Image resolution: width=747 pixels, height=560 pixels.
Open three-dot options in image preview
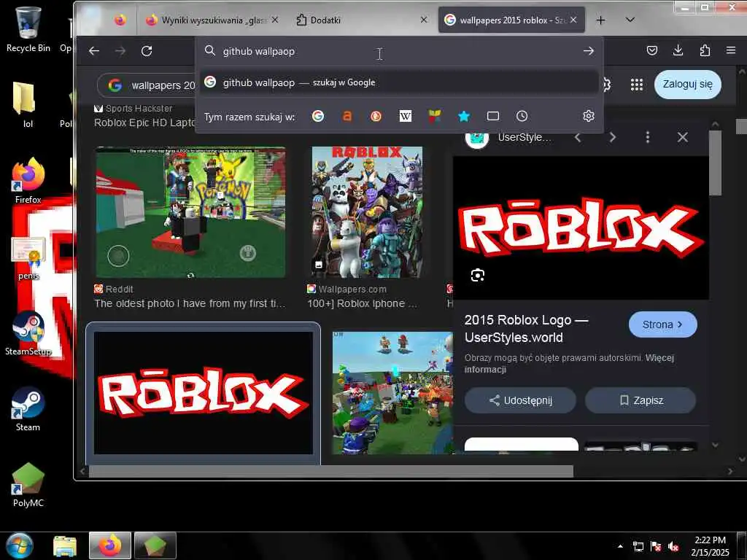(x=648, y=138)
